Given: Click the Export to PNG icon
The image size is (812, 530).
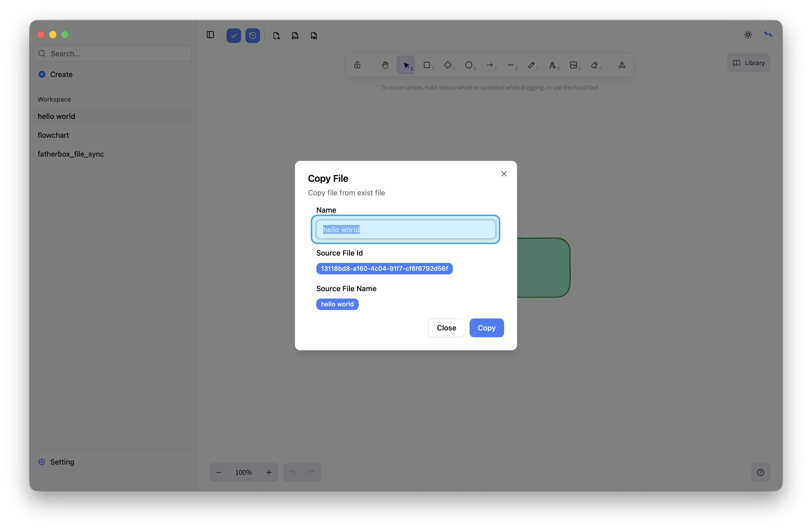Looking at the screenshot, I should pos(314,36).
